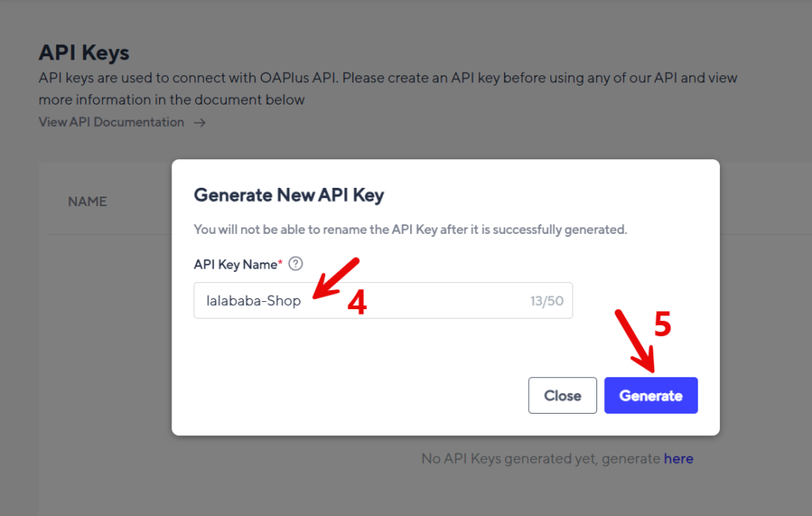Click the "API Key Name" field label
The image size is (812, 516).
click(x=235, y=264)
